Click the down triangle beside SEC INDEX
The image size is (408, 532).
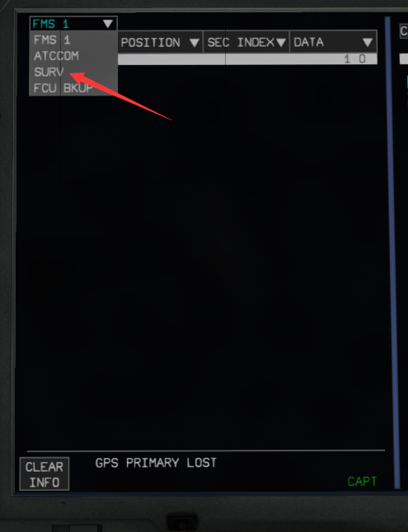pos(280,43)
